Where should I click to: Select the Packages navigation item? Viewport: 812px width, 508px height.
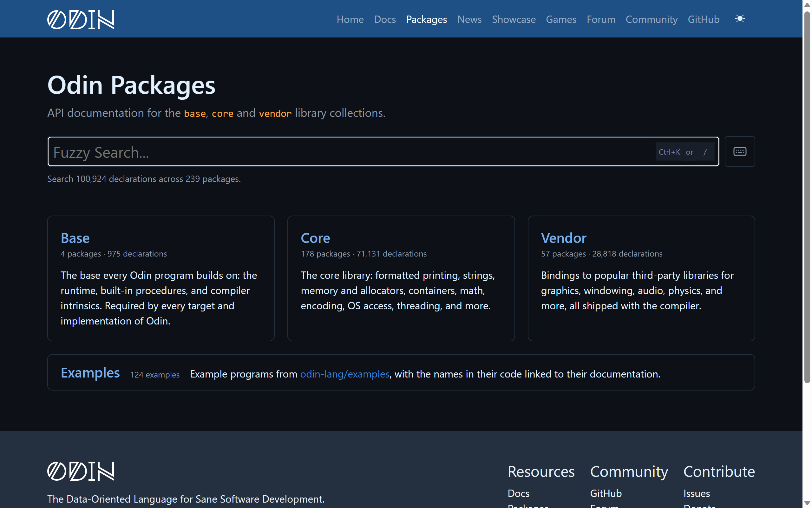[x=427, y=19]
